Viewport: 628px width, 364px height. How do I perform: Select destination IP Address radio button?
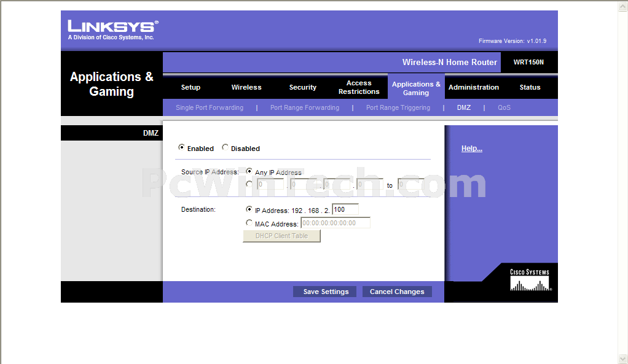pyautogui.click(x=249, y=209)
